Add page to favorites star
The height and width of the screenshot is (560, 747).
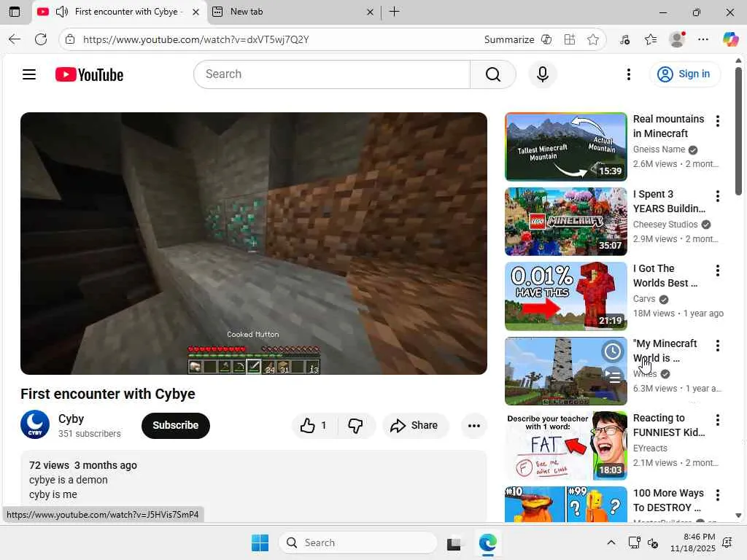[x=593, y=39]
